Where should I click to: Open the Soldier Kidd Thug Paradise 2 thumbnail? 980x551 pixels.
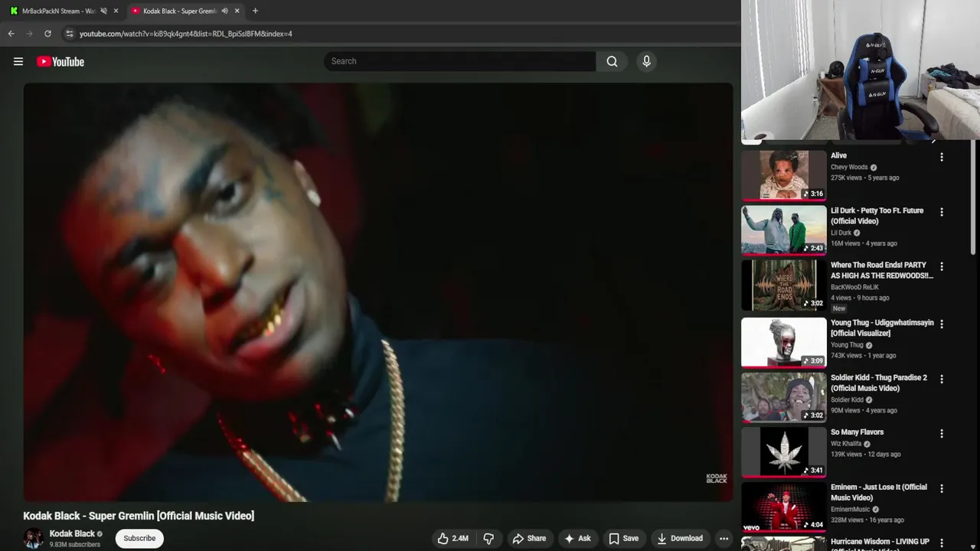(783, 397)
